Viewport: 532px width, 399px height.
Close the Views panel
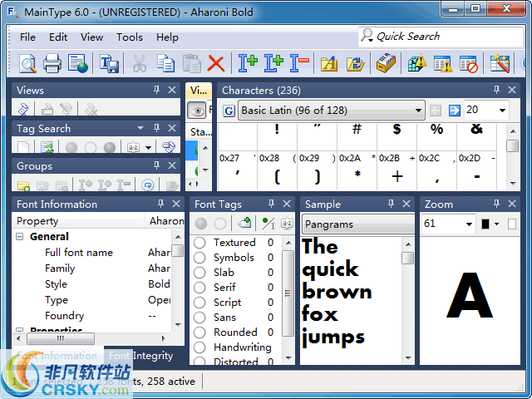point(172,90)
